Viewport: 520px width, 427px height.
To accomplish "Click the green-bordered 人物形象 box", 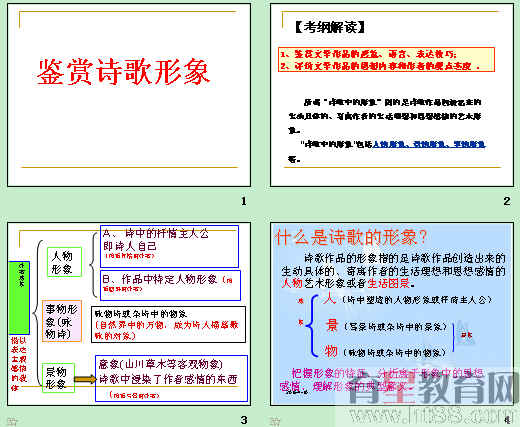I will point(64,262).
